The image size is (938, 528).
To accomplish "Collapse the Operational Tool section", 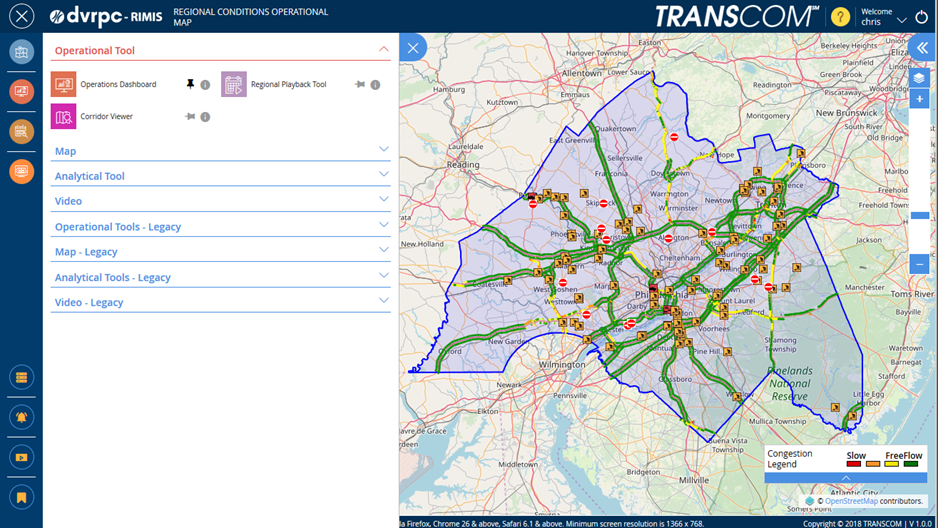I will [x=384, y=49].
